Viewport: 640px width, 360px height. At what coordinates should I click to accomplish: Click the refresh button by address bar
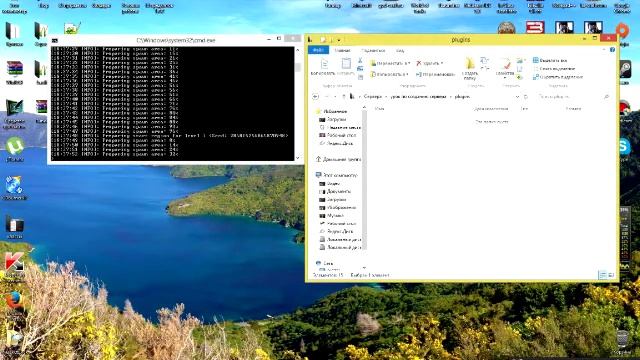point(526,97)
